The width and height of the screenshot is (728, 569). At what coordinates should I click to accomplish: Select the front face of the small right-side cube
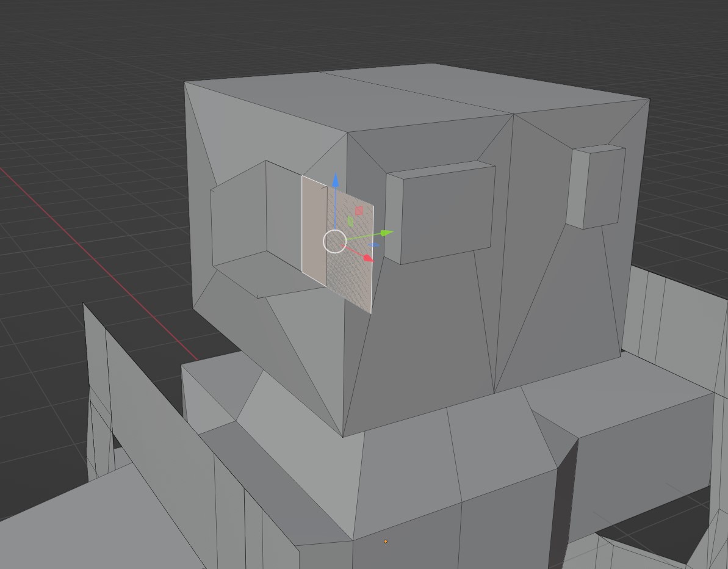pyautogui.click(x=605, y=188)
